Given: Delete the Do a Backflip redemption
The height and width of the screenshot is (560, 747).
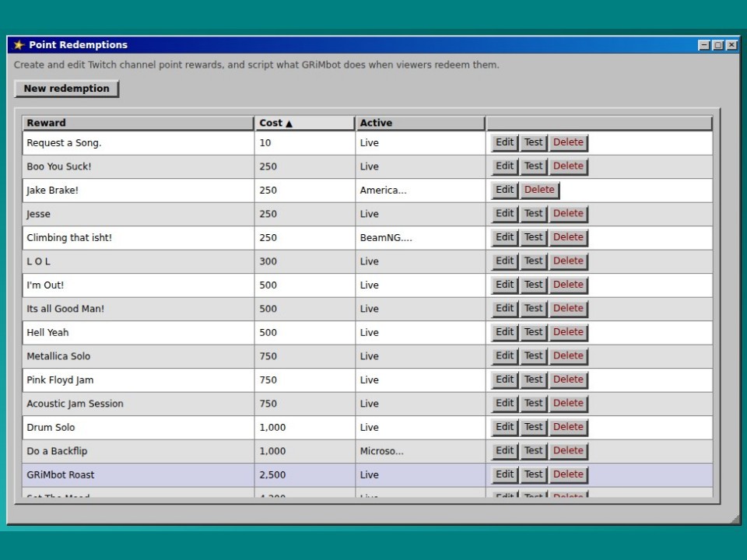Looking at the screenshot, I should click(x=568, y=451).
